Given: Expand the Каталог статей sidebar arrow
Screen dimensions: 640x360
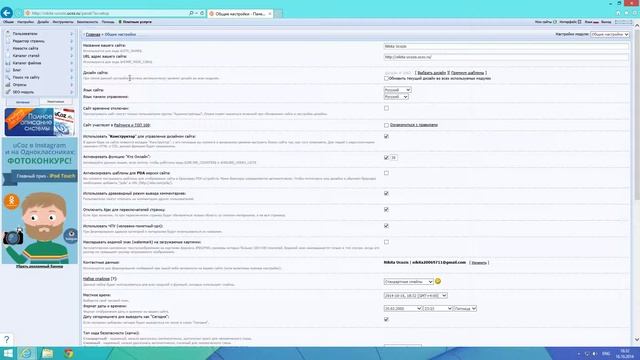Looking at the screenshot, I should coord(71,56).
